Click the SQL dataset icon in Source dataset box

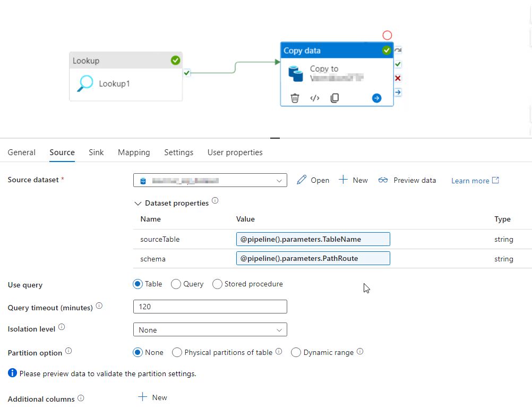(143, 181)
